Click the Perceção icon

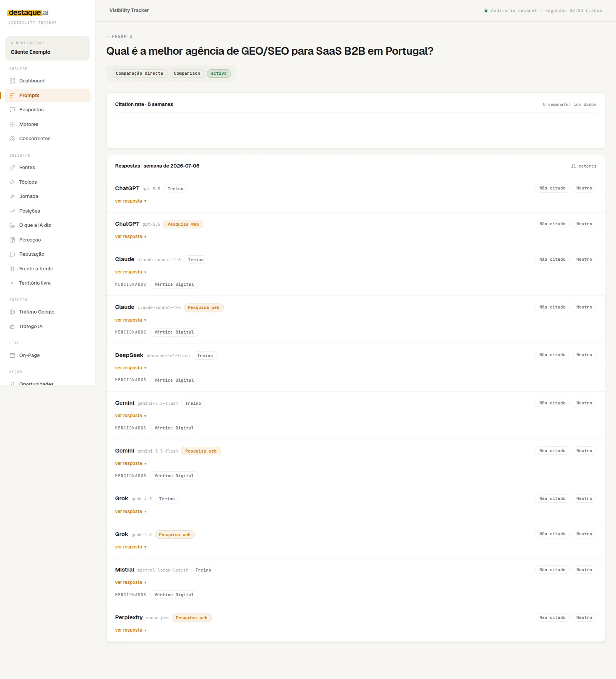[x=12, y=240]
